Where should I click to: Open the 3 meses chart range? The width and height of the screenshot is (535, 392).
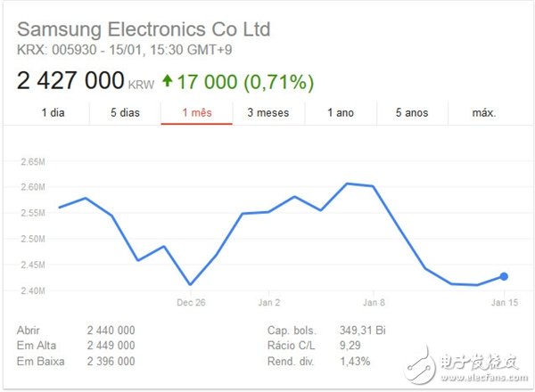tap(268, 113)
